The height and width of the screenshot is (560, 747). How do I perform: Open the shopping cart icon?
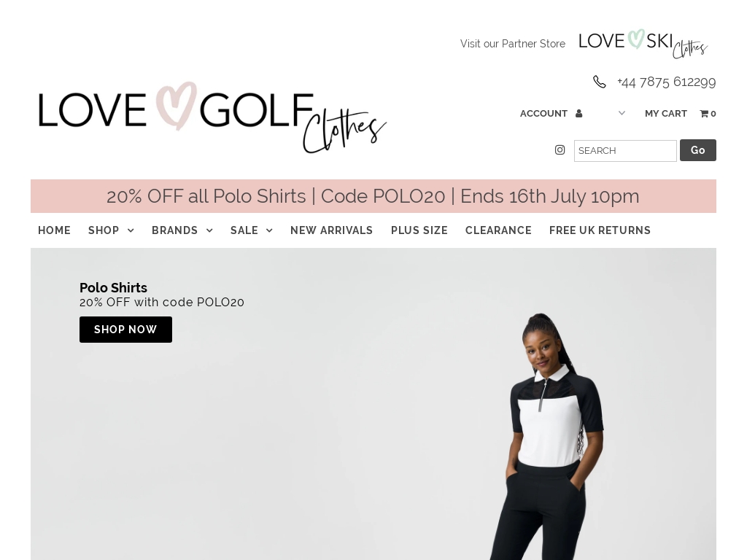point(704,113)
